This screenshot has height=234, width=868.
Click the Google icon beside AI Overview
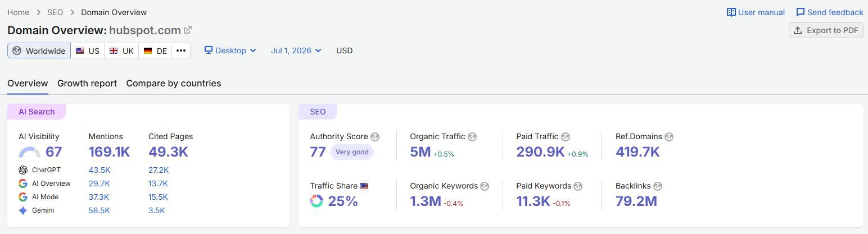click(x=23, y=183)
